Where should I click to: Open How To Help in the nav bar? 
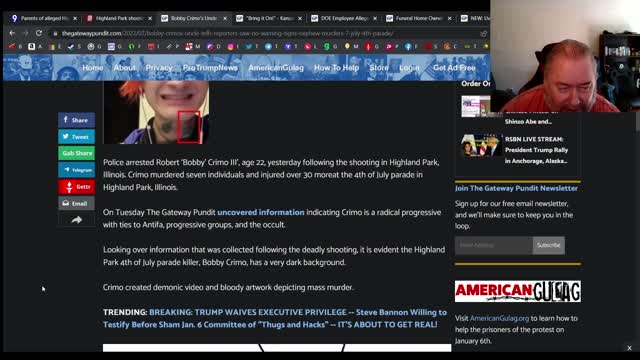336,68
